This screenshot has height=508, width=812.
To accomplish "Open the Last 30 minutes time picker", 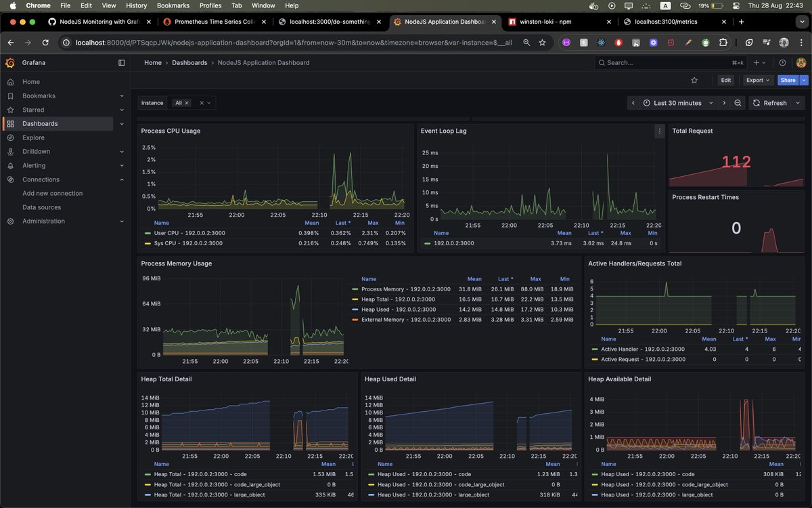I will [679, 103].
